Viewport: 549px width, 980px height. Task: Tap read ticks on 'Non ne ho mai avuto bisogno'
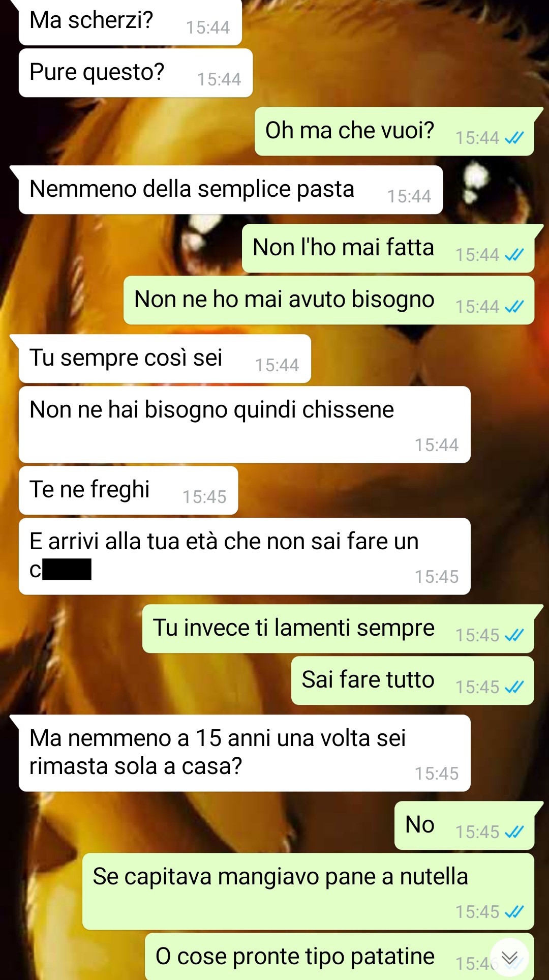[x=514, y=307]
